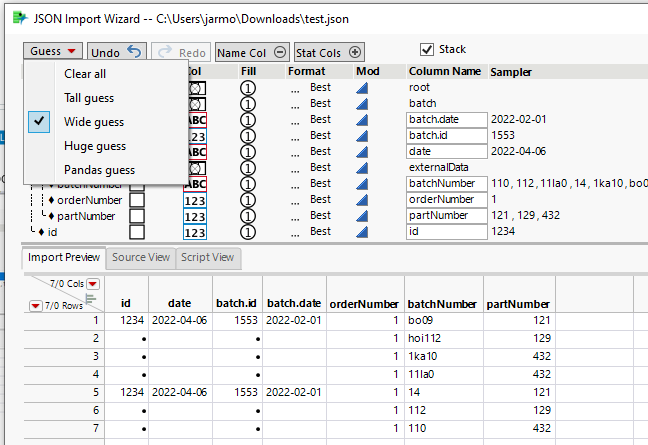
Task: Click the Mod triangle icon for id
Action: (362, 232)
